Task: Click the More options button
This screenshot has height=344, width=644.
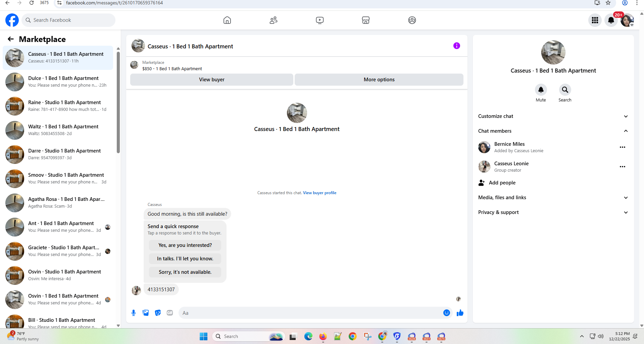Action: tap(379, 80)
